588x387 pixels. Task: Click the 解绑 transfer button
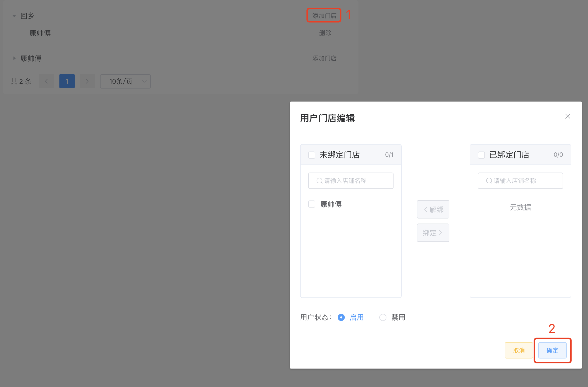point(433,209)
